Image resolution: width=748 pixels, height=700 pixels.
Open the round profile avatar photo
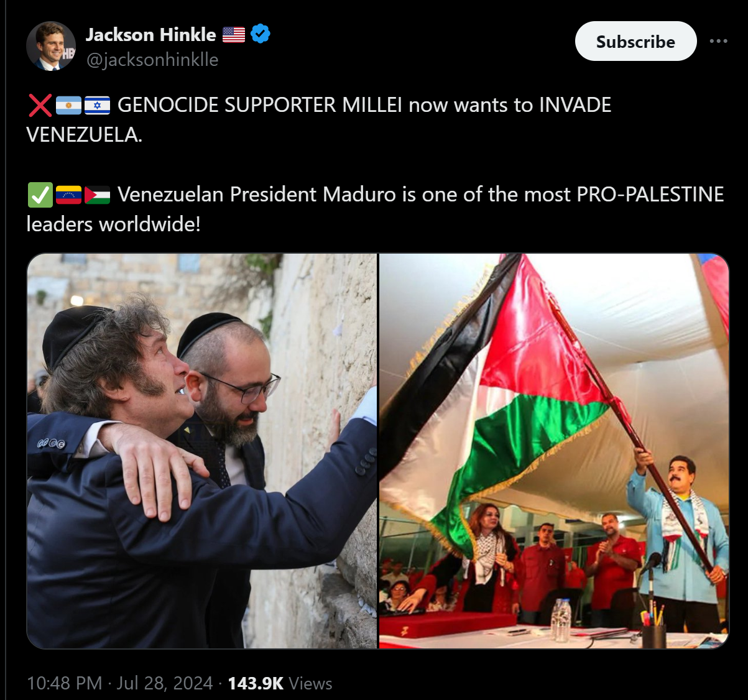tap(51, 46)
